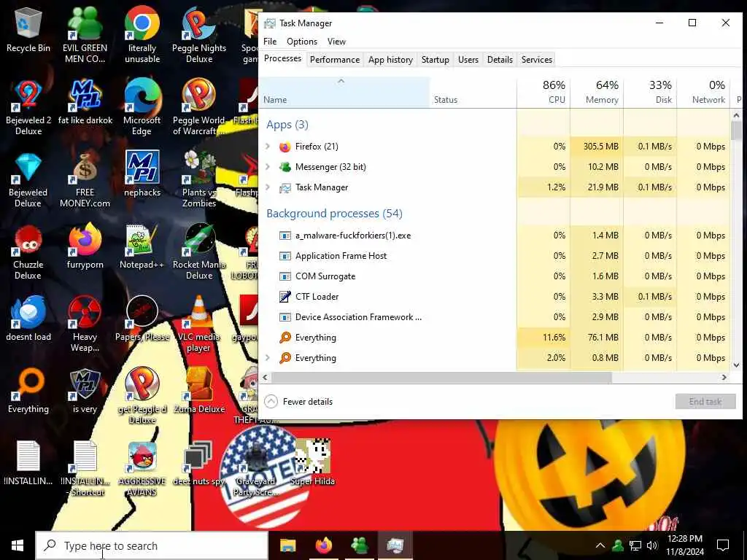Select Papers, Please desktop icon
This screenshot has height=560, width=747.
(x=142, y=318)
